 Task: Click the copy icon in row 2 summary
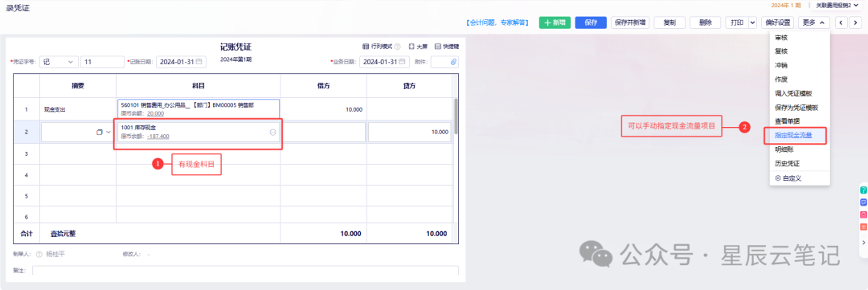[100, 133]
